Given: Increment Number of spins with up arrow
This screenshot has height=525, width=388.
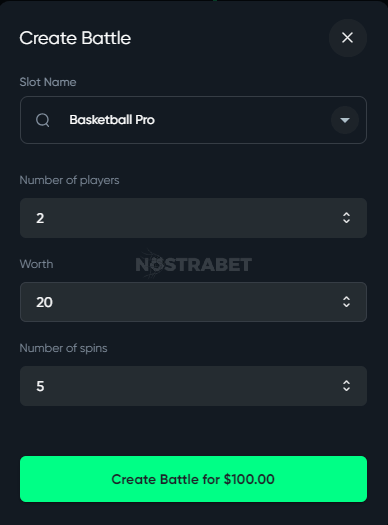Looking at the screenshot, I should point(346,382).
